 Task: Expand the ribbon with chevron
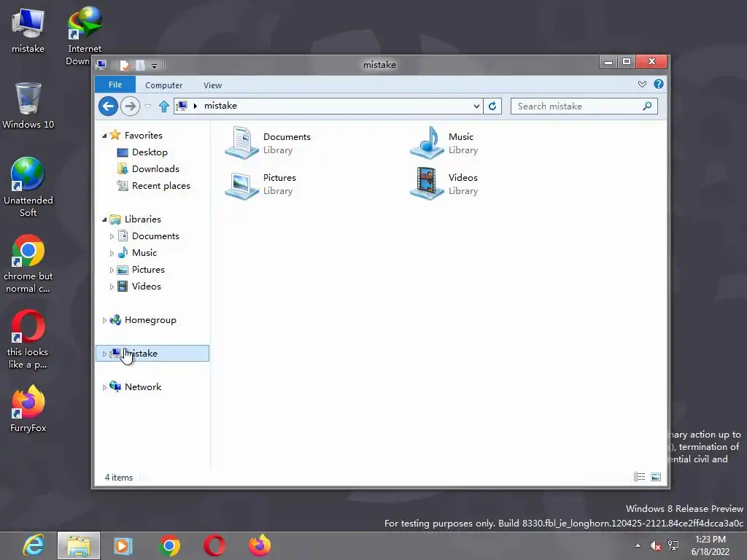tap(642, 85)
